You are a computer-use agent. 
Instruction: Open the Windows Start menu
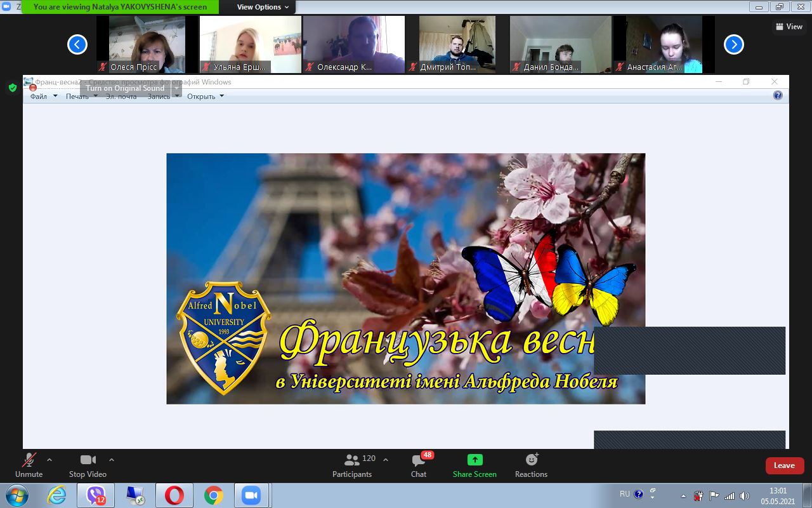pyautogui.click(x=16, y=495)
